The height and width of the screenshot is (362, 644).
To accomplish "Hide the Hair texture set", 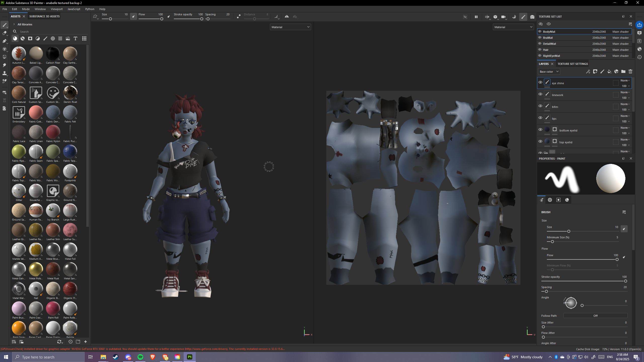I will point(540,50).
